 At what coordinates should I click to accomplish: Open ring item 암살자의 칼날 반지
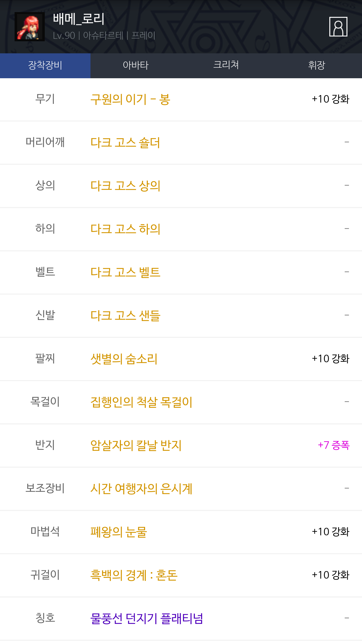click(x=136, y=446)
